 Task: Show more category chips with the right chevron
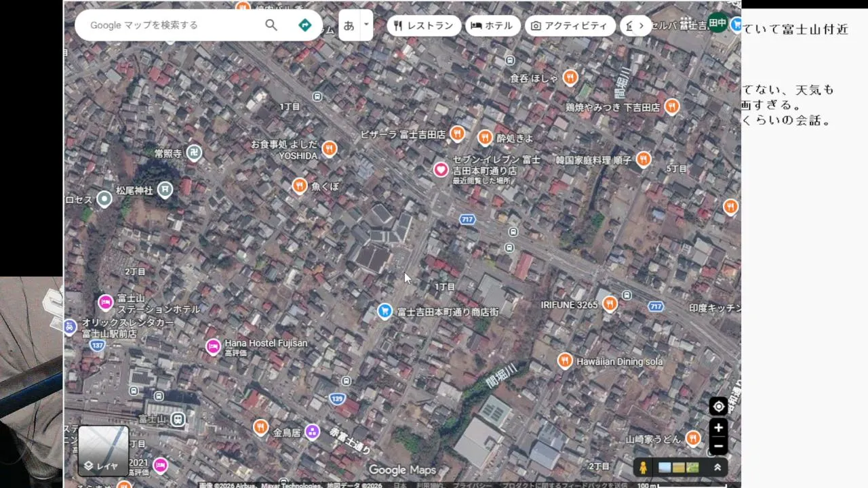pos(641,26)
